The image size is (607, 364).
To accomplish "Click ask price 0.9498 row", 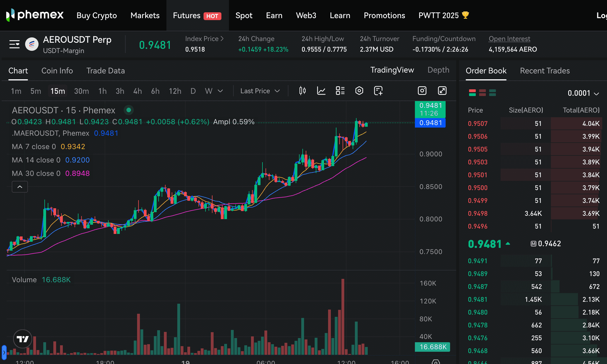I will tap(534, 213).
